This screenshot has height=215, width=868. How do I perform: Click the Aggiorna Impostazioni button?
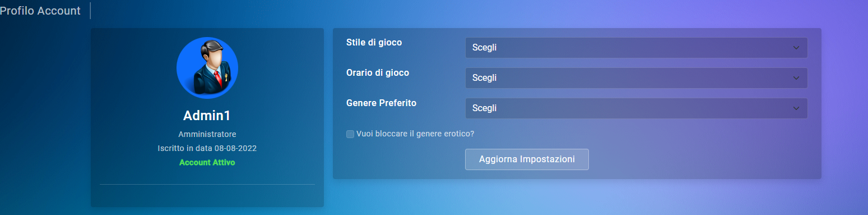click(x=527, y=159)
